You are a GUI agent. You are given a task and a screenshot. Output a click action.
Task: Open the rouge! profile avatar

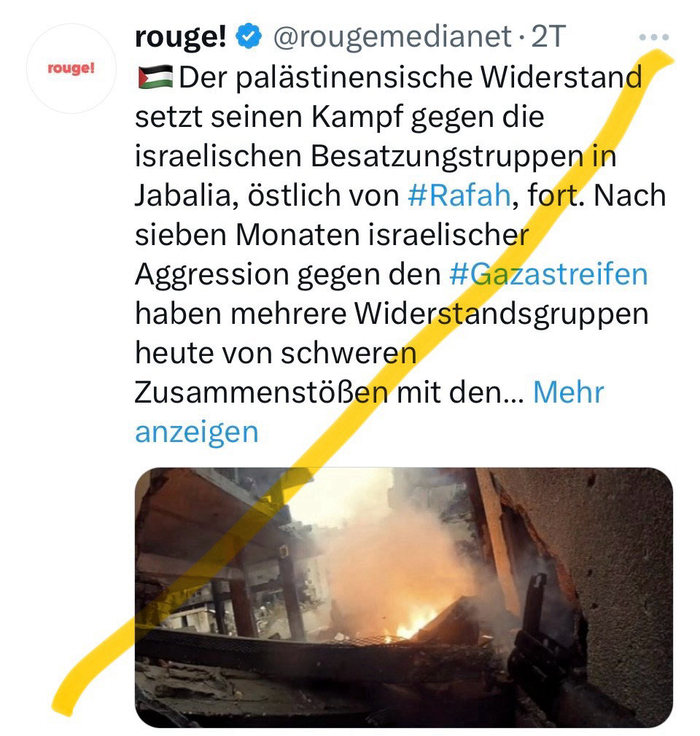[x=71, y=69]
